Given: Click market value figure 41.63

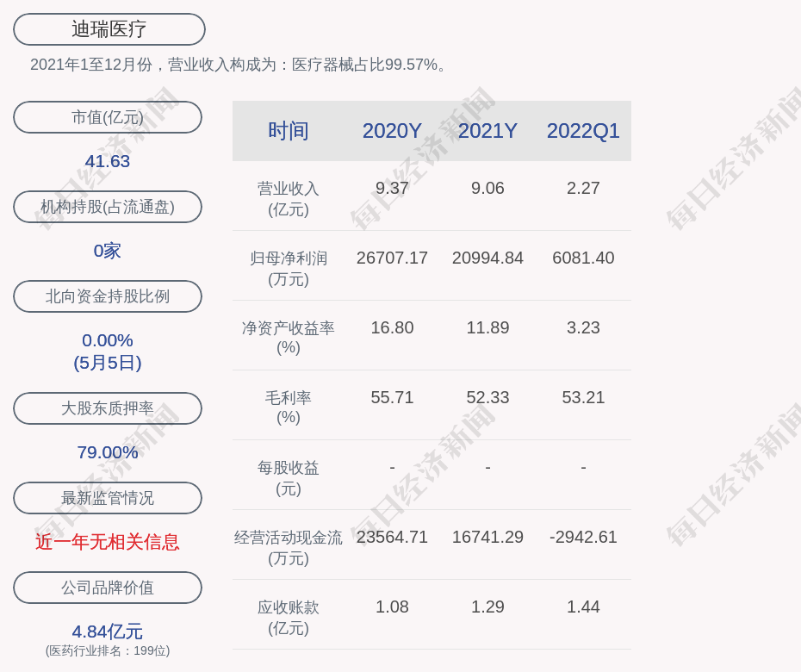Looking at the screenshot, I should coord(108,161).
